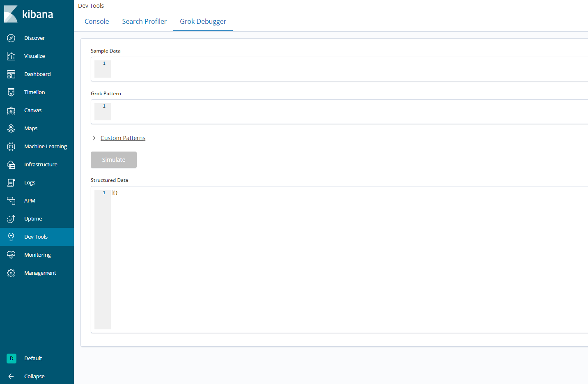Image resolution: width=588 pixels, height=384 pixels.
Task: Open the Logs label
Action: 30,183
